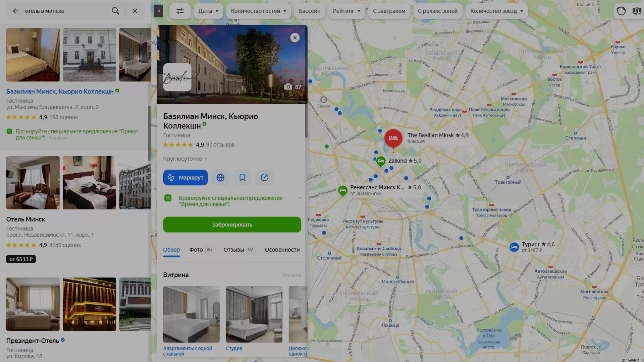Click the Basilian hotel logo thumbnail
The image size is (644, 362).
177,77
